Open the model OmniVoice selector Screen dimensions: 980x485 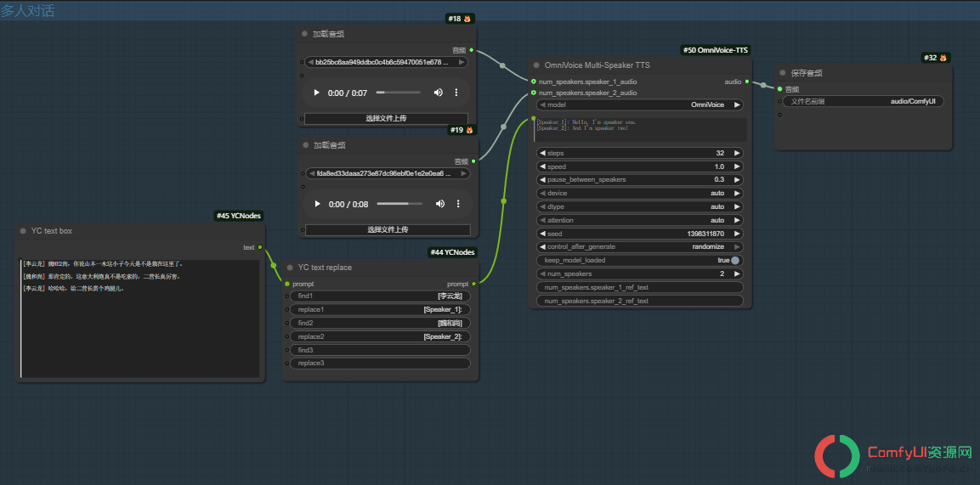coord(640,104)
